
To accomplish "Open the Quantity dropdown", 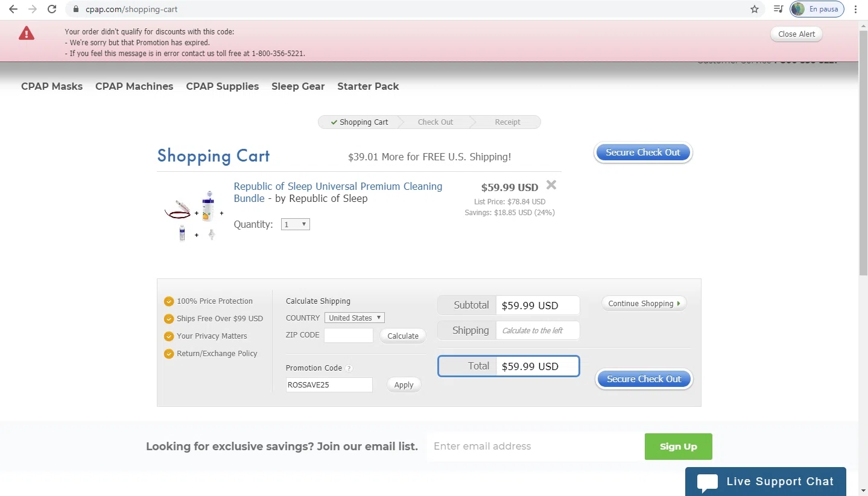I will click(x=296, y=224).
